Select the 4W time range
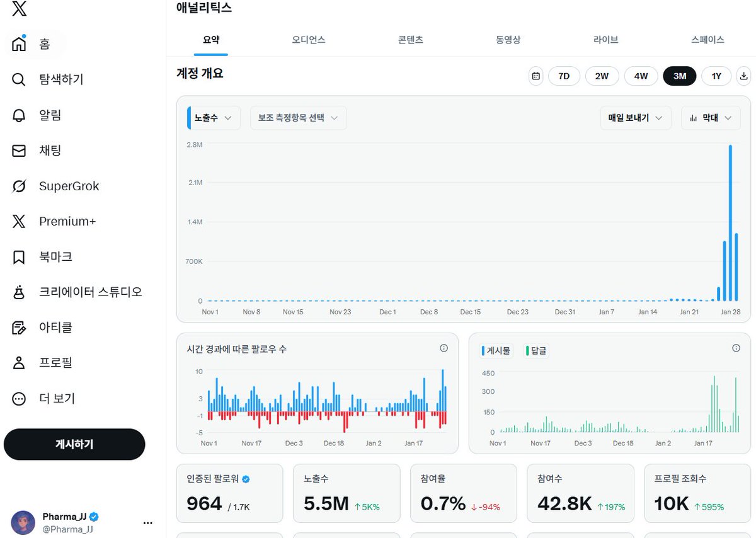Screen dimensions: 756x538 click(x=641, y=76)
